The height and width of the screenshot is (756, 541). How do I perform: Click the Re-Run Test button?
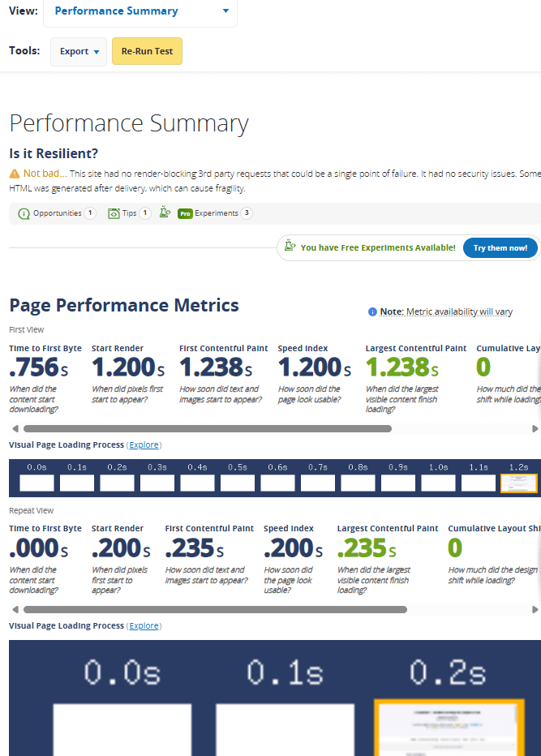coord(147,51)
